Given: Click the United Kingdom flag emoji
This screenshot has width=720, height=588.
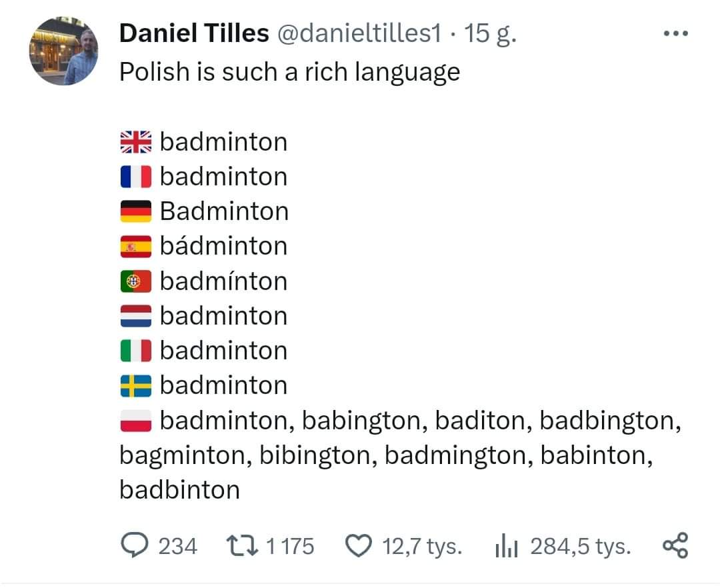Looking at the screenshot, I should tap(136, 142).
